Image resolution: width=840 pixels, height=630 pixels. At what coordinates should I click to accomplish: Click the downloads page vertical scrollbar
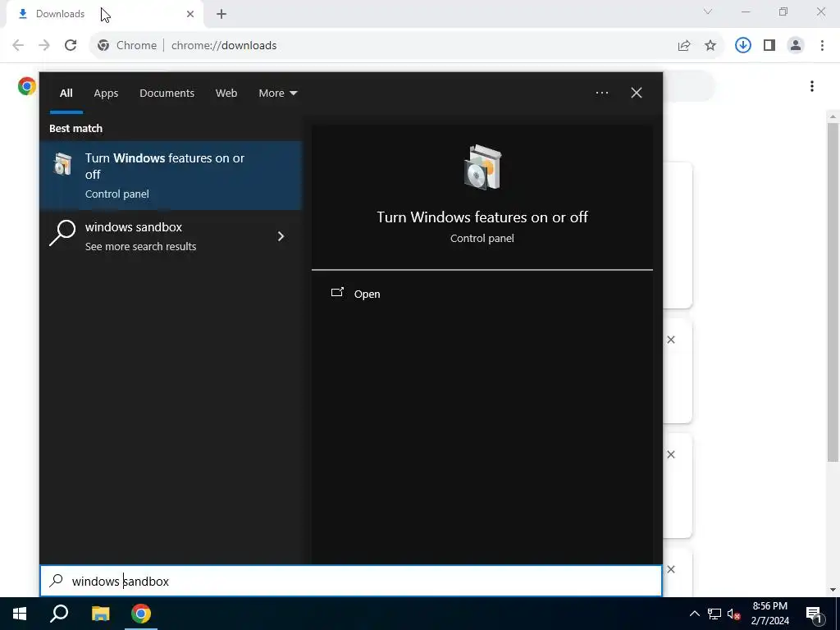click(x=833, y=292)
